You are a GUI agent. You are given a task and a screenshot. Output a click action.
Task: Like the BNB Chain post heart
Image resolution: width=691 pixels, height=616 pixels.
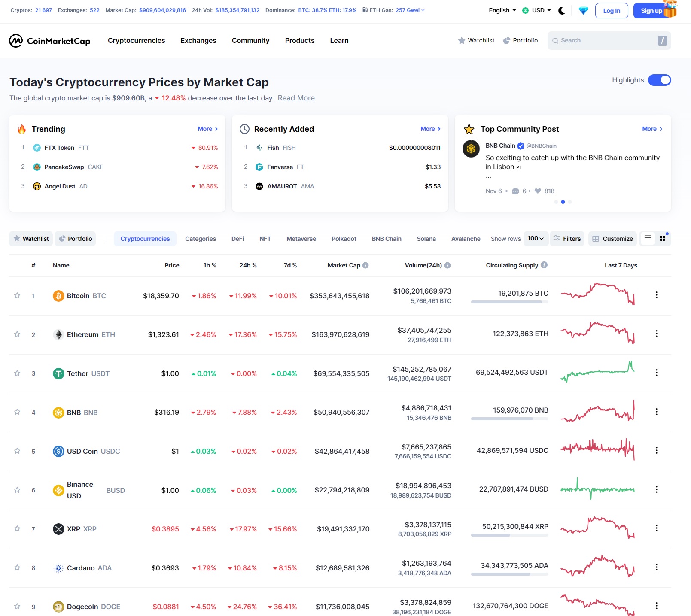pos(538,191)
